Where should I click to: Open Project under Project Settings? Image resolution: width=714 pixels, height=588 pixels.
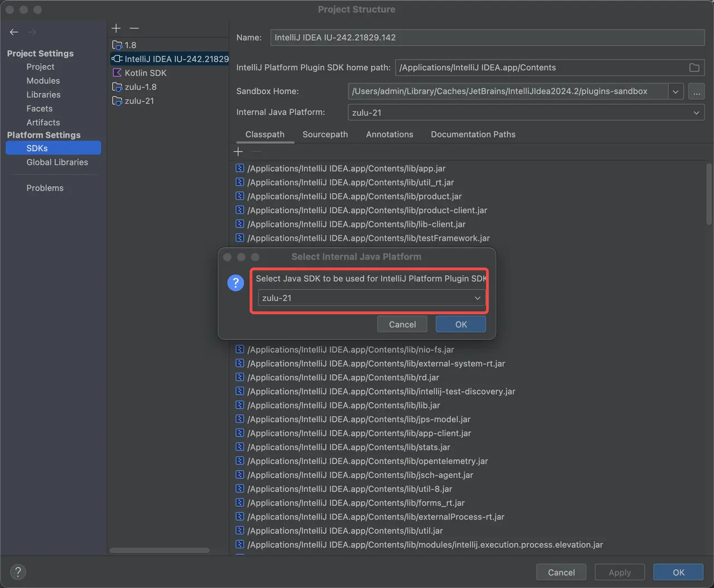40,67
